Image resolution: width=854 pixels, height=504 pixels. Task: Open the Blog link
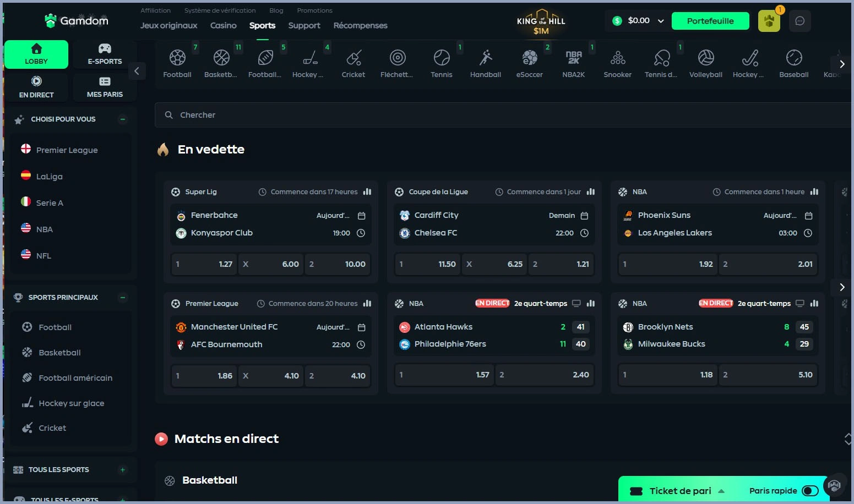[x=276, y=10]
